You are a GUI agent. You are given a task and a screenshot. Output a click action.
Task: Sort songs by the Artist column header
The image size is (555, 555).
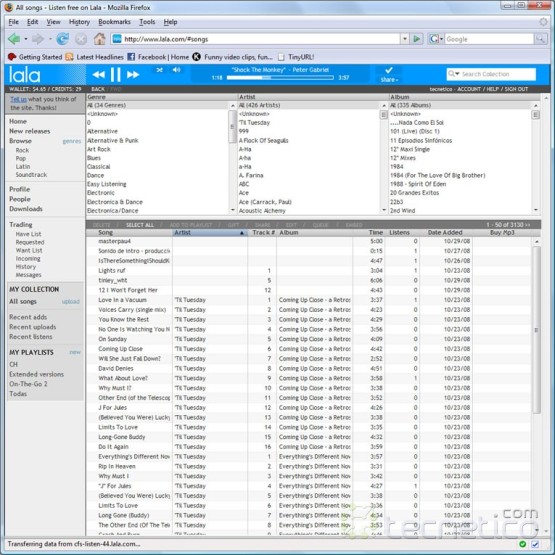(x=209, y=233)
